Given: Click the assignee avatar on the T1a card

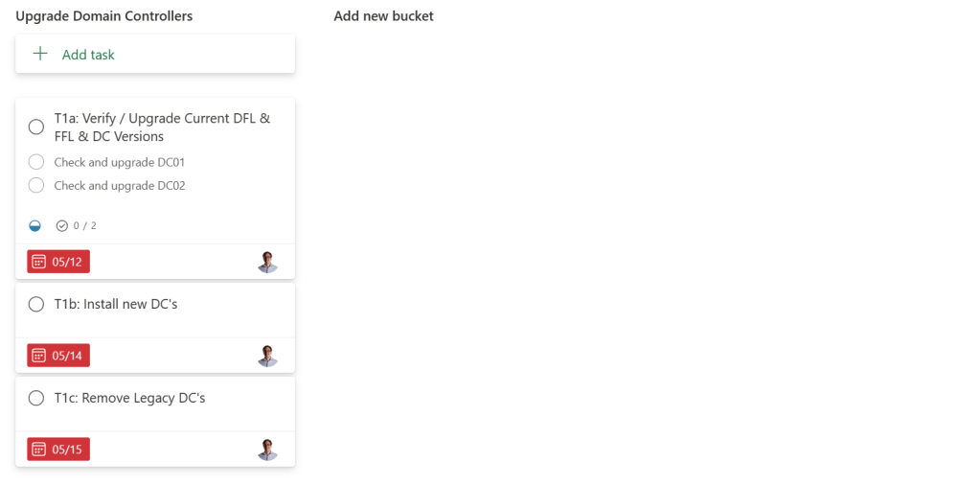Looking at the screenshot, I should 267,262.
